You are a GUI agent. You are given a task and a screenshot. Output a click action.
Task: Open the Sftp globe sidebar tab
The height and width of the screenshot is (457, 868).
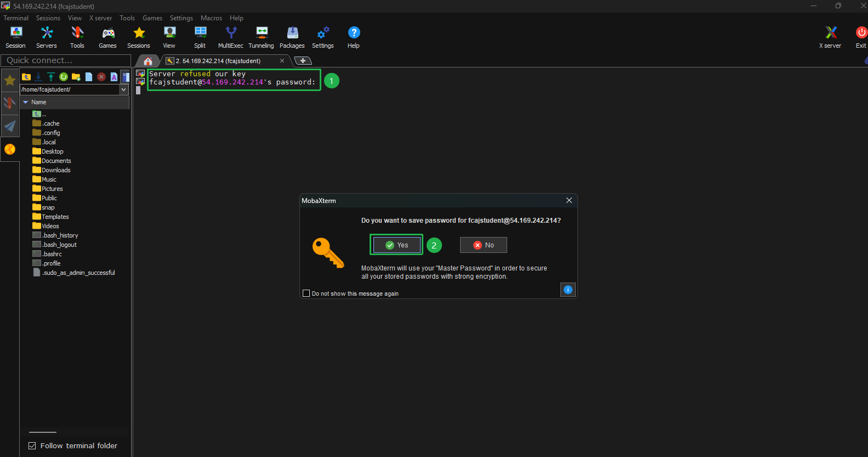[10, 149]
